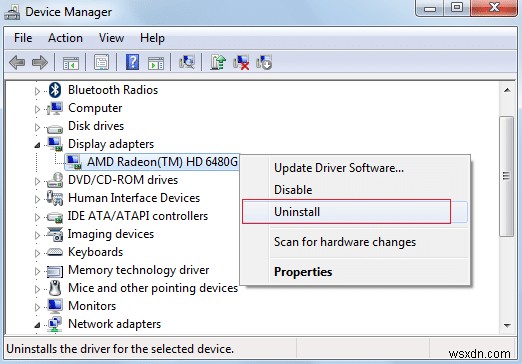Click the Imaging devices icon
The width and height of the screenshot is (522, 364).
55,234
